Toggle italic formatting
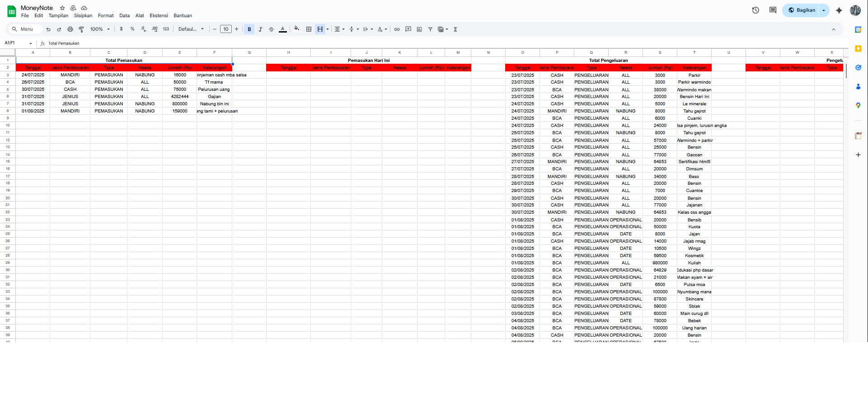 pyautogui.click(x=260, y=29)
